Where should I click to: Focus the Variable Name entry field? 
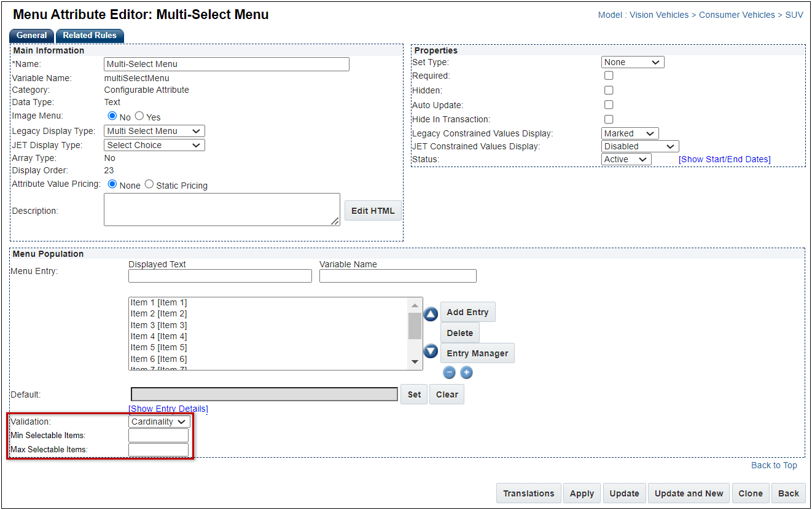(398, 276)
